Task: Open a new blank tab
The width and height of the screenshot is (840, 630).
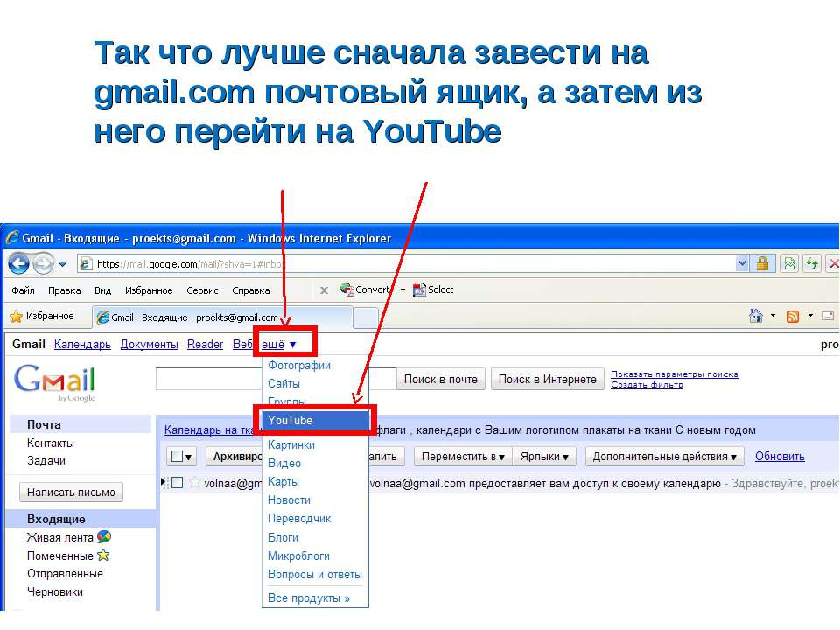Action: pyautogui.click(x=366, y=318)
